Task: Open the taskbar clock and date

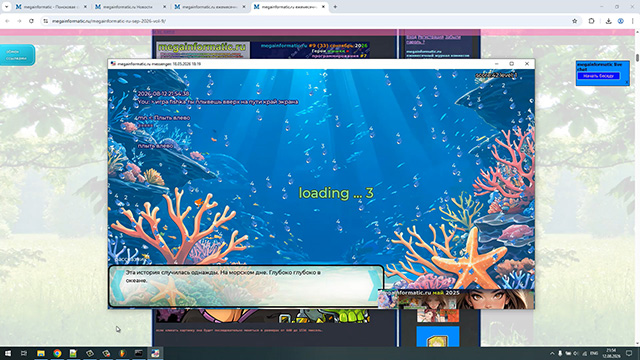Action: (611, 353)
